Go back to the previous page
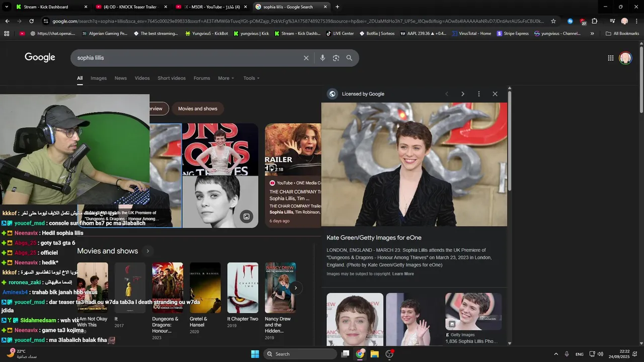 click(7, 21)
